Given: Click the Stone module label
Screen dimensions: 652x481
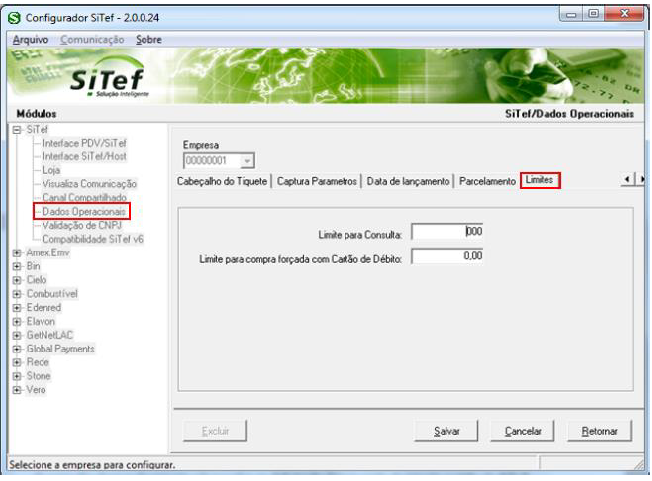Looking at the screenshot, I should tap(38, 376).
